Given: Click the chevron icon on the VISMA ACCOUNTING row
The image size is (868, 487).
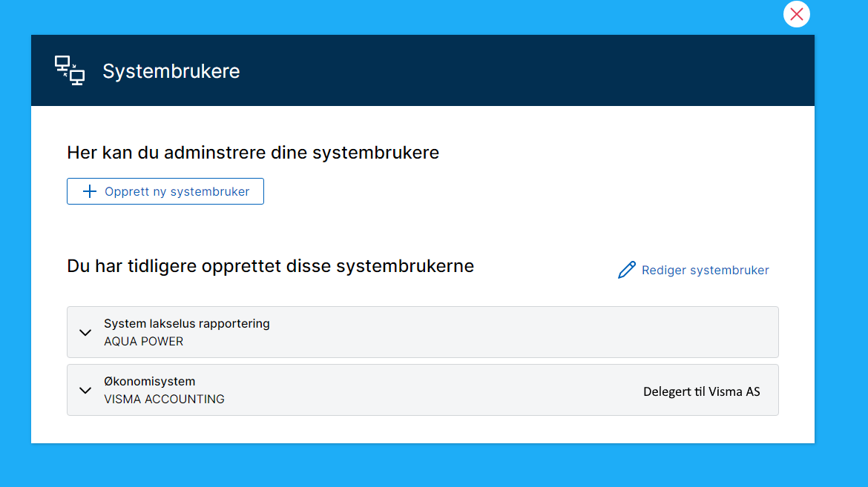Looking at the screenshot, I should (85, 390).
